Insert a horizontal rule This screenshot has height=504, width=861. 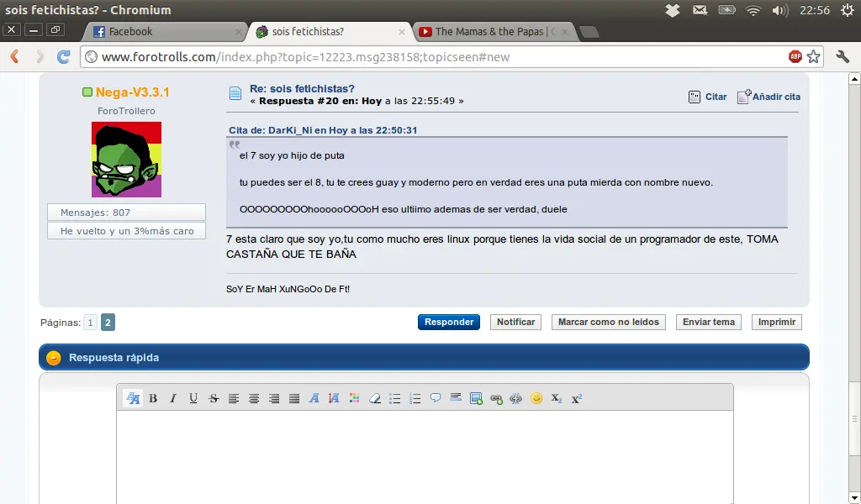point(455,397)
